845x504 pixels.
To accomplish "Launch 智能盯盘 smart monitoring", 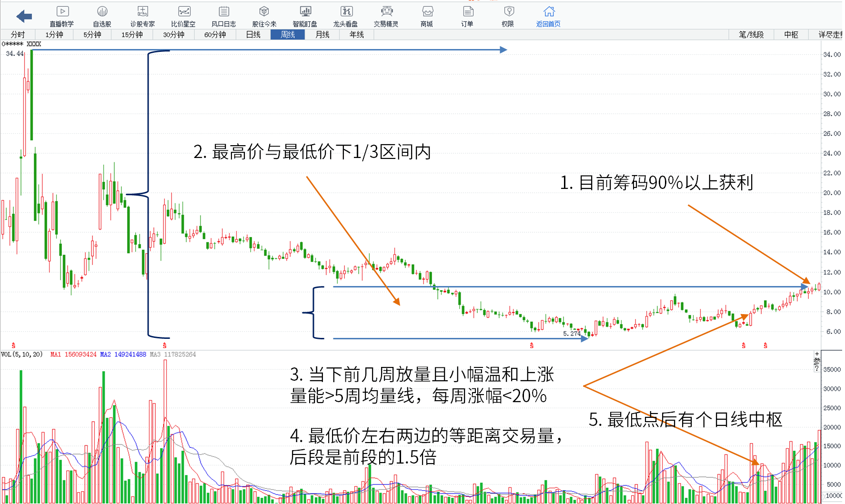I will pos(305,16).
